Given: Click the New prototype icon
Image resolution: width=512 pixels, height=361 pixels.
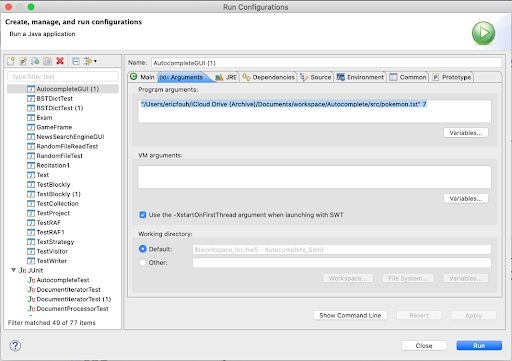Looking at the screenshot, I should click(x=23, y=61).
